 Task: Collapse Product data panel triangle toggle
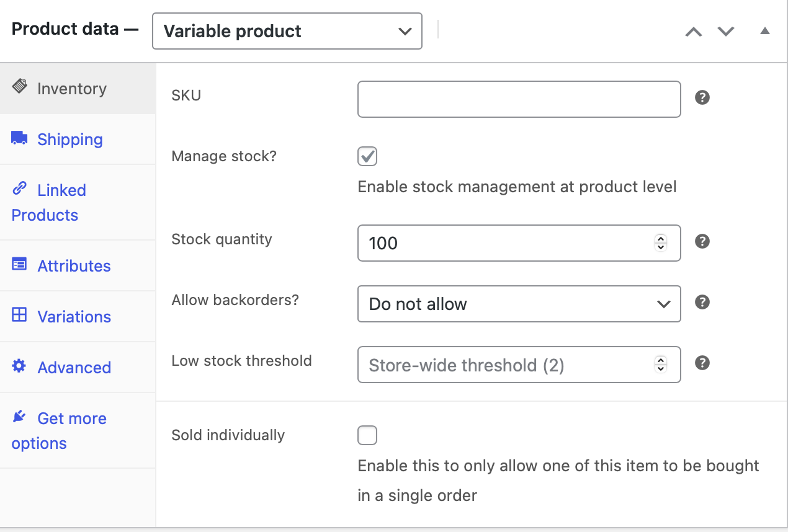765,30
